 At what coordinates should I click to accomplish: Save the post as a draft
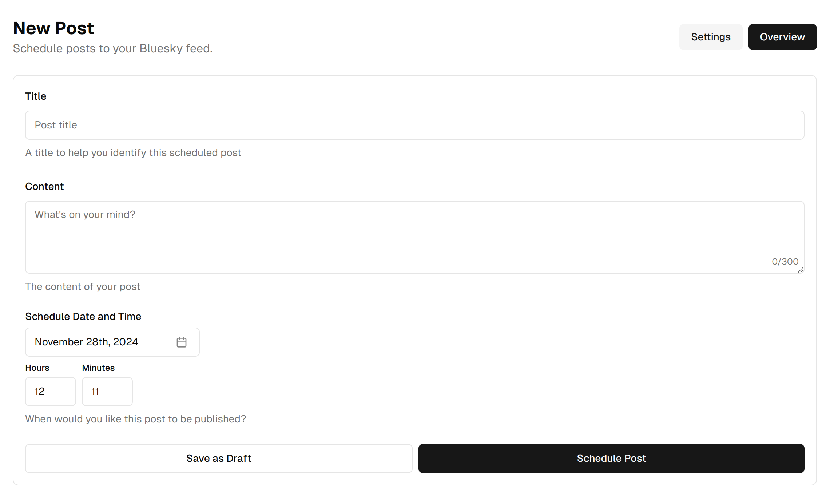point(218,459)
